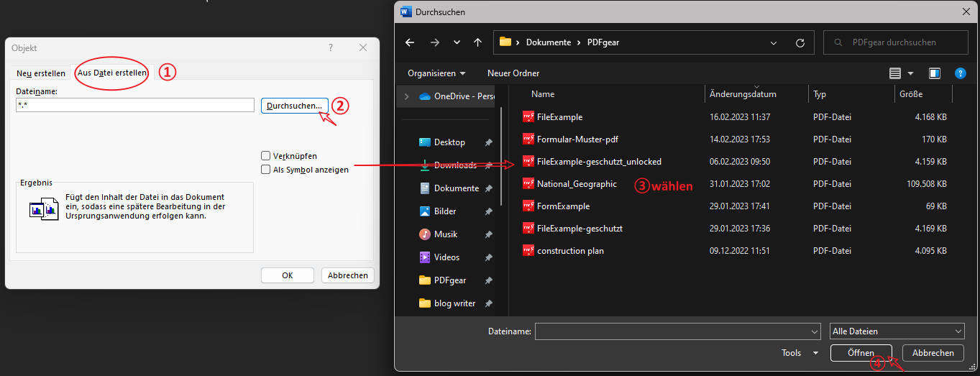Screen dimensions: 980x376
Task: Open the blue help question mark icon
Action: point(959,73)
